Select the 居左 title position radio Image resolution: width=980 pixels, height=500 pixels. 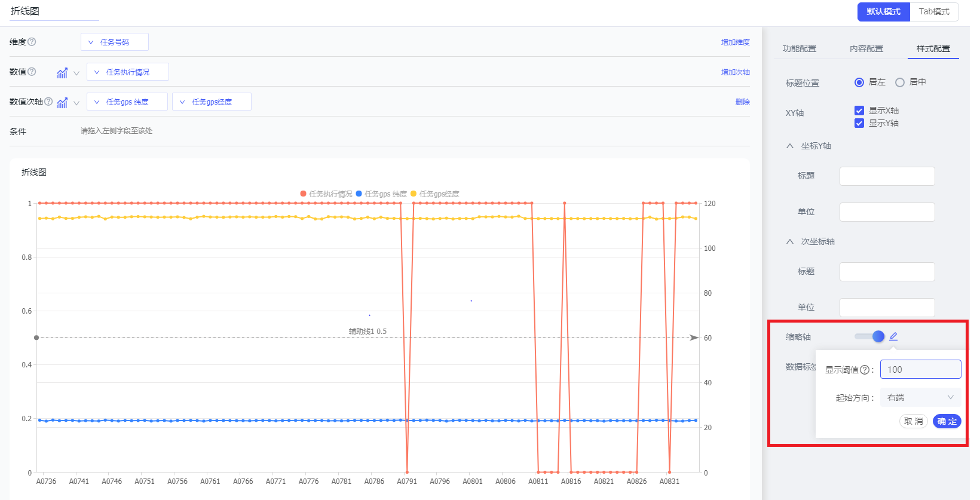tap(859, 82)
